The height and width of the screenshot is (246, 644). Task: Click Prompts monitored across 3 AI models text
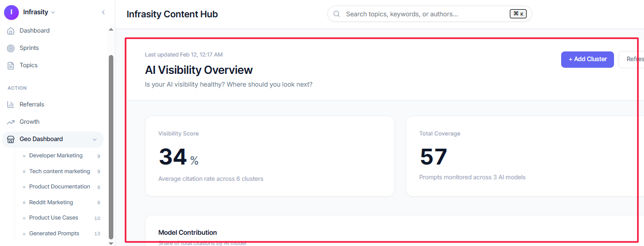coord(472,177)
